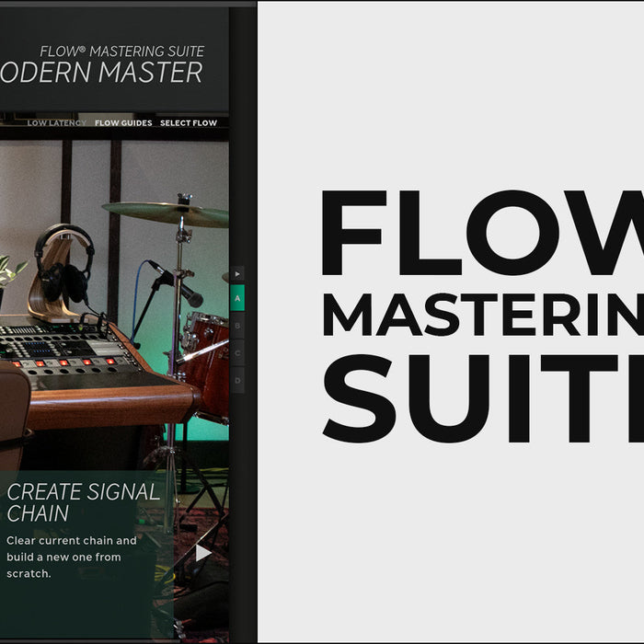Click the Flow Mastering Suite subtitle in header
The image size is (644, 644).
(121, 52)
